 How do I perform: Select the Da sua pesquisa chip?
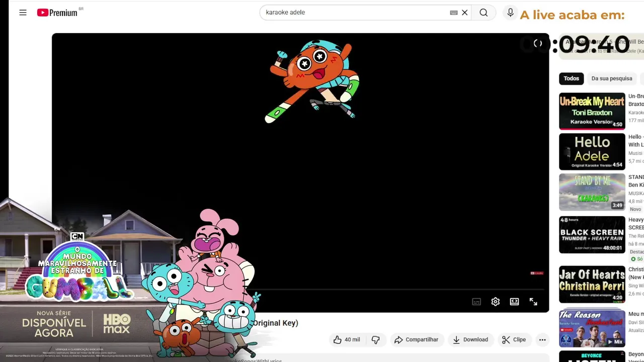click(612, 78)
